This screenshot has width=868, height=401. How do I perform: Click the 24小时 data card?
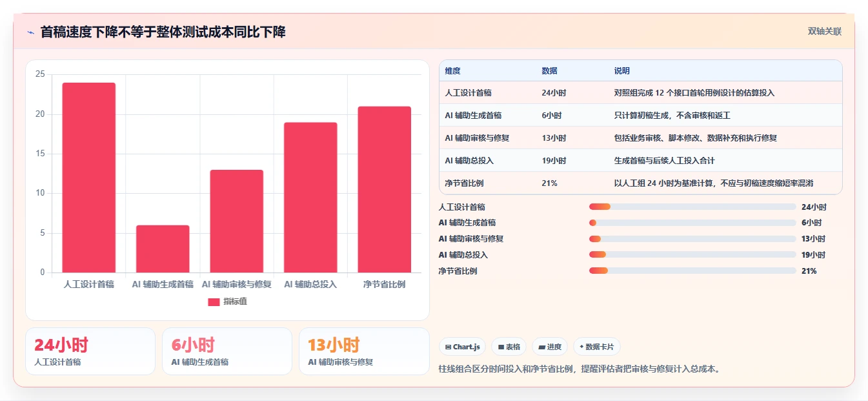coord(90,351)
